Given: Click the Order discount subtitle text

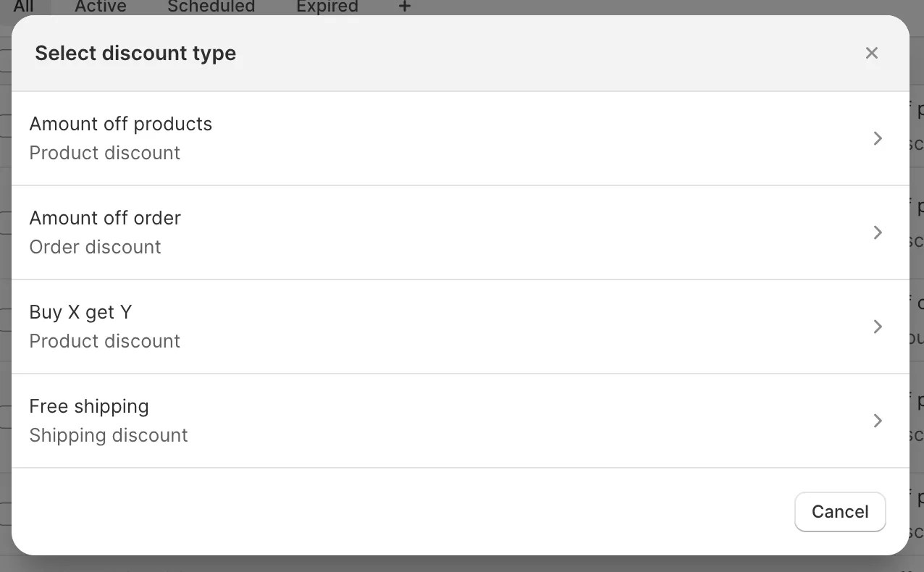Looking at the screenshot, I should pyautogui.click(x=95, y=247).
